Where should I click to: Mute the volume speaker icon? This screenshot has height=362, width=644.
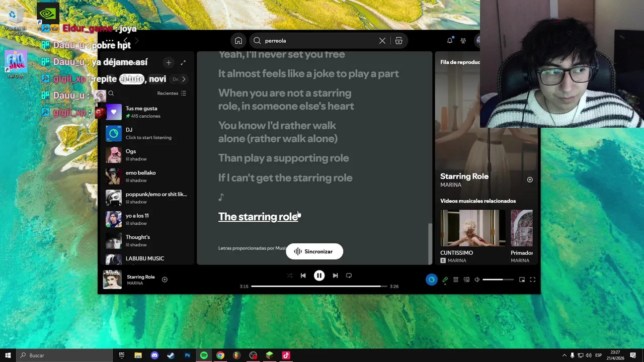click(477, 280)
